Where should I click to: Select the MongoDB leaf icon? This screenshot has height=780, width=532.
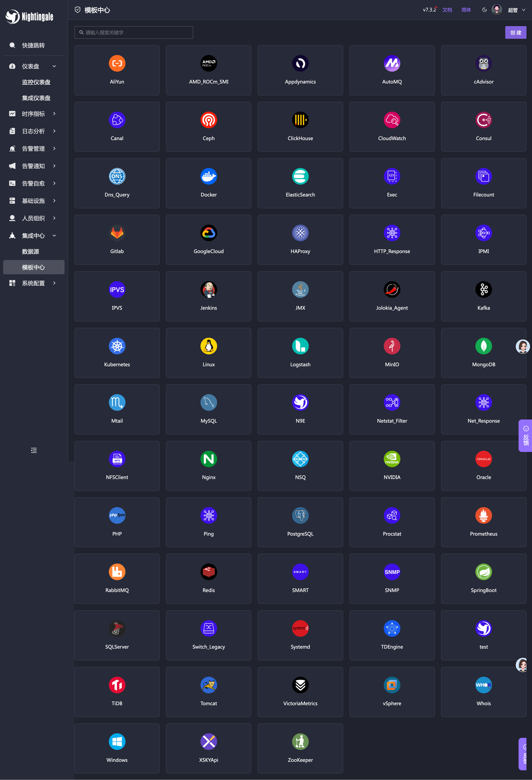pos(483,346)
